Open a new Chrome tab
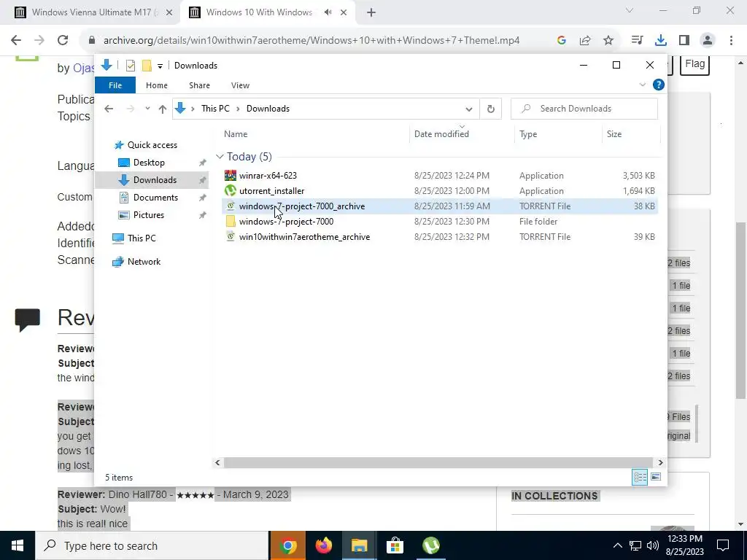 (x=371, y=13)
